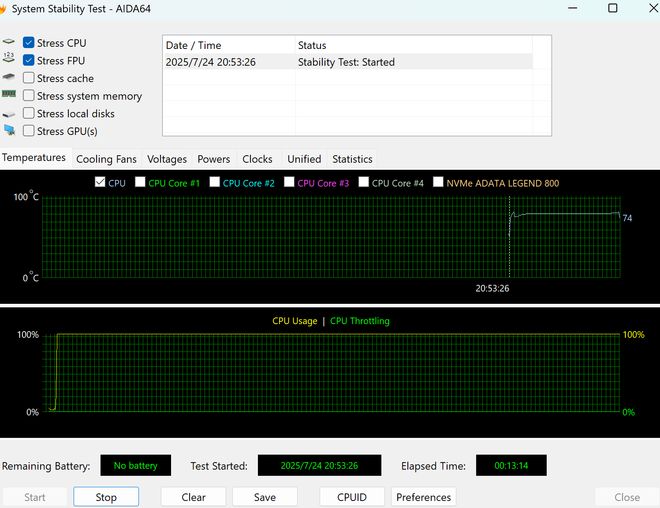Switch to the Cooling Fans tab
660x508 pixels.
(x=106, y=159)
